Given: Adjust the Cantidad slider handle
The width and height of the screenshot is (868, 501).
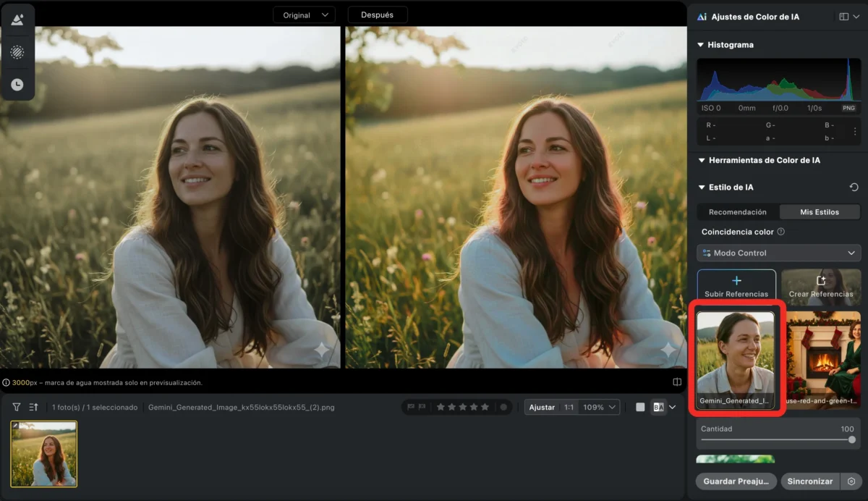Looking at the screenshot, I should [x=851, y=439].
